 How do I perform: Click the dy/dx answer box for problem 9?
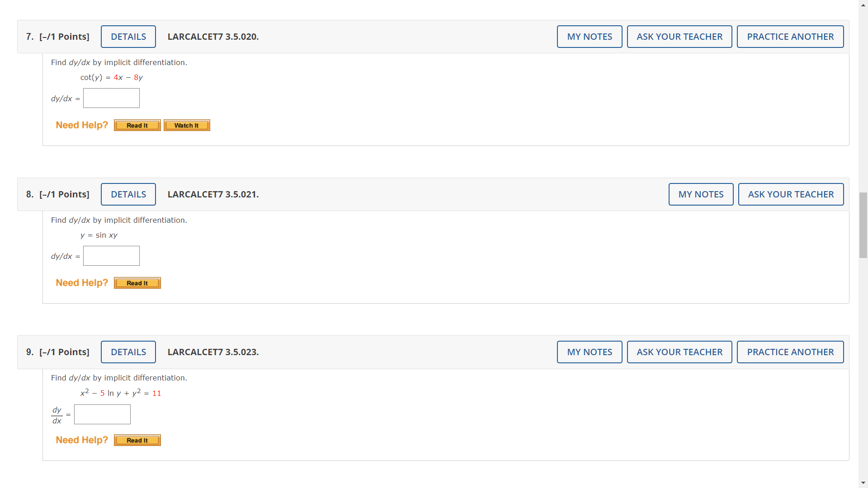click(102, 414)
